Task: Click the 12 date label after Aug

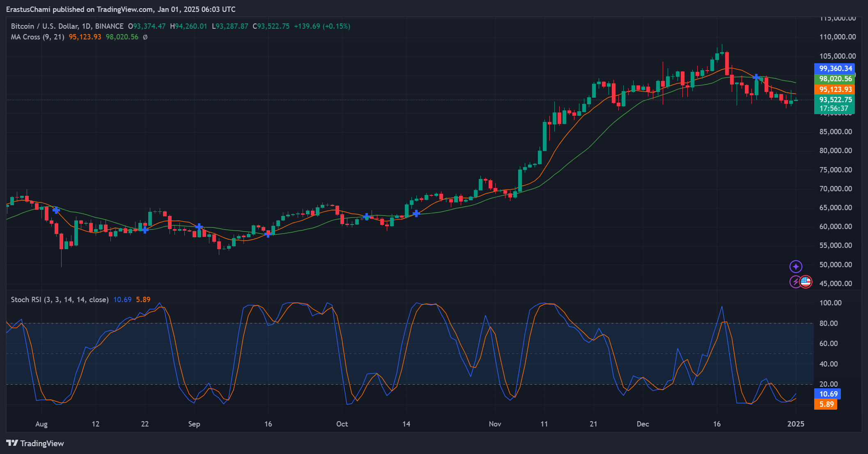Action: (96, 424)
